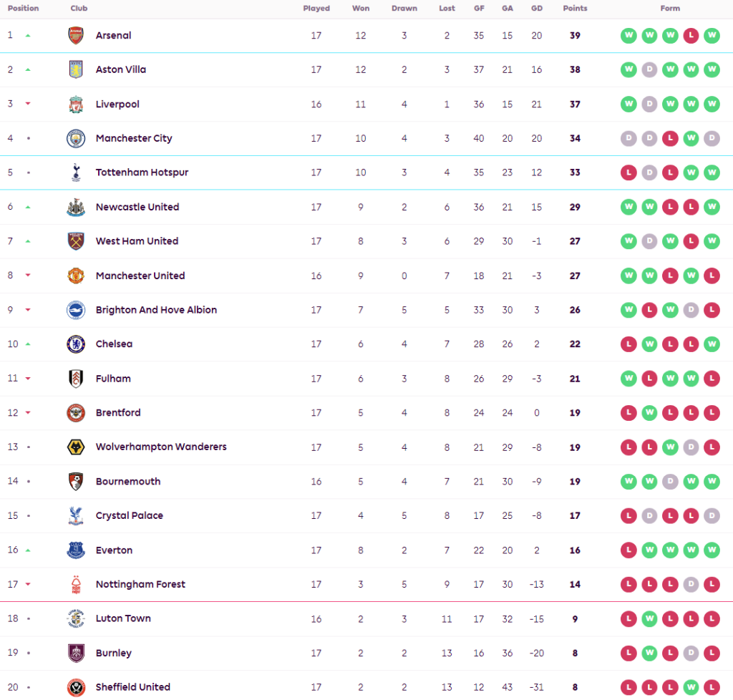Click the Everton club crest
This screenshot has height=700, width=733.
click(x=76, y=550)
